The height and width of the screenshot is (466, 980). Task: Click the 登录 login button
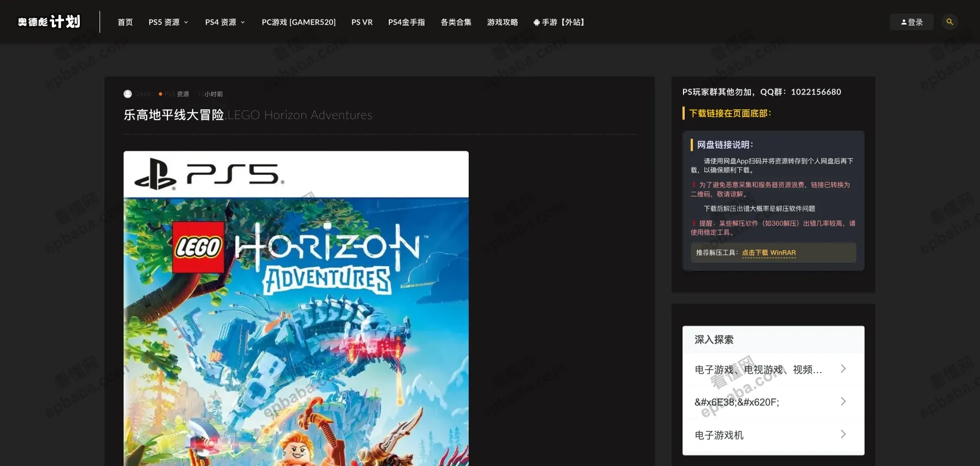(912, 22)
